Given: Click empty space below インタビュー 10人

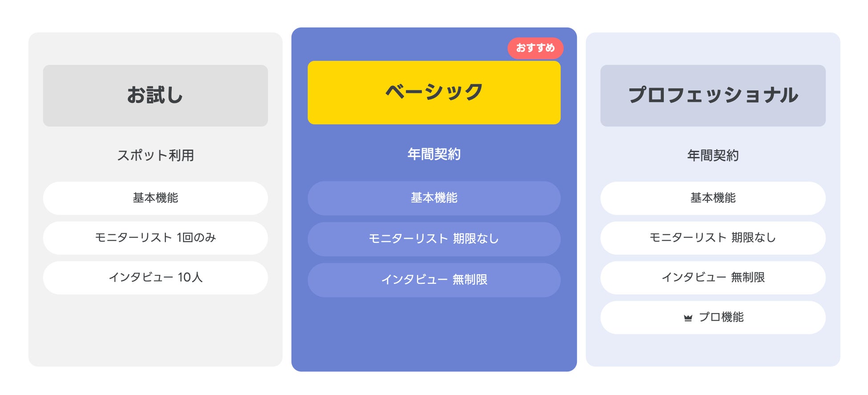Looking at the screenshot, I should 155,329.
